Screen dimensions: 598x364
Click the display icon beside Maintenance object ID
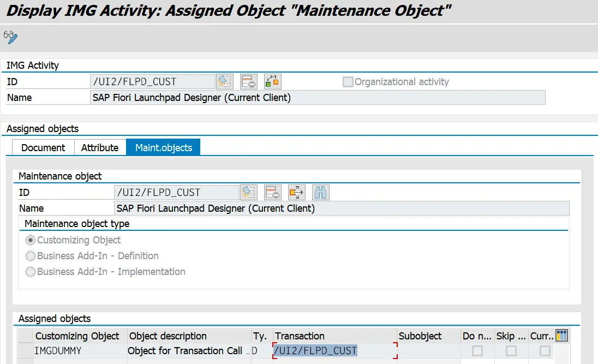tap(249, 192)
